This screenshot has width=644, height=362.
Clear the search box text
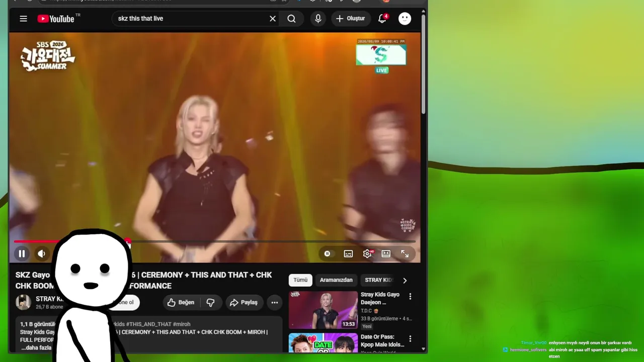273,19
